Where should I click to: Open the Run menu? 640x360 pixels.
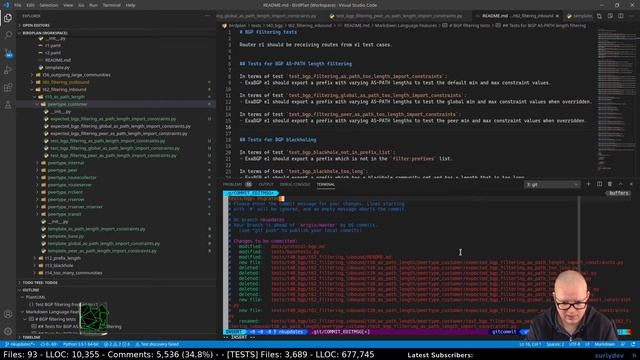(x=93, y=5)
